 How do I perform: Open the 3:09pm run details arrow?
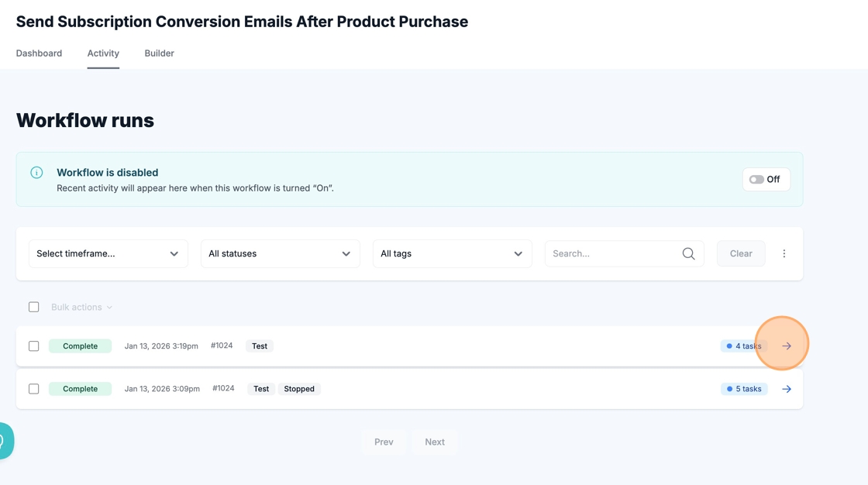pos(786,389)
